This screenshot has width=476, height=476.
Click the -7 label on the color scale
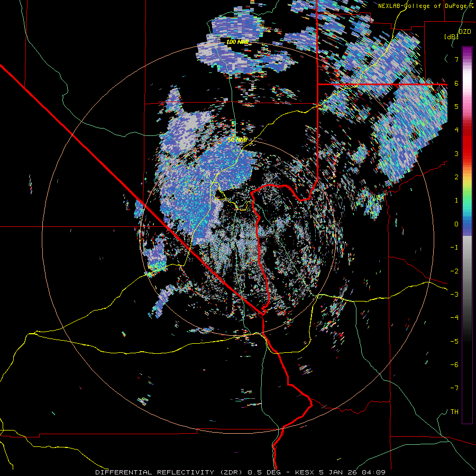point(454,388)
